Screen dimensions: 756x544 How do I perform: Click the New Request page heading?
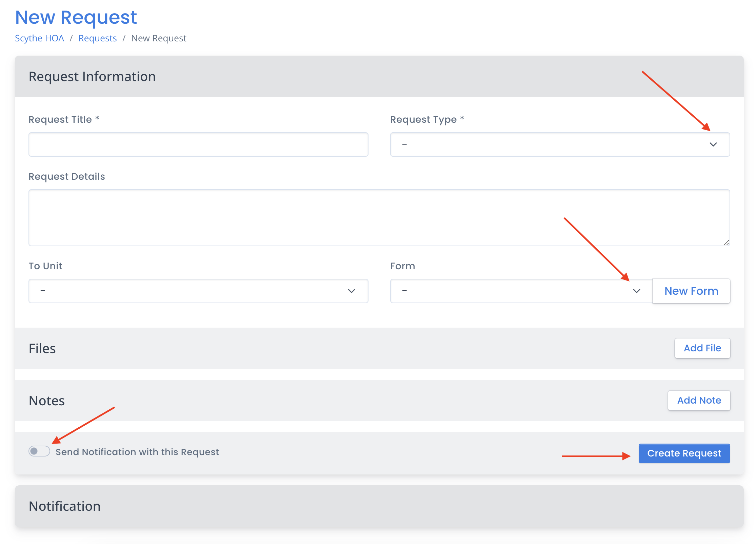76,17
